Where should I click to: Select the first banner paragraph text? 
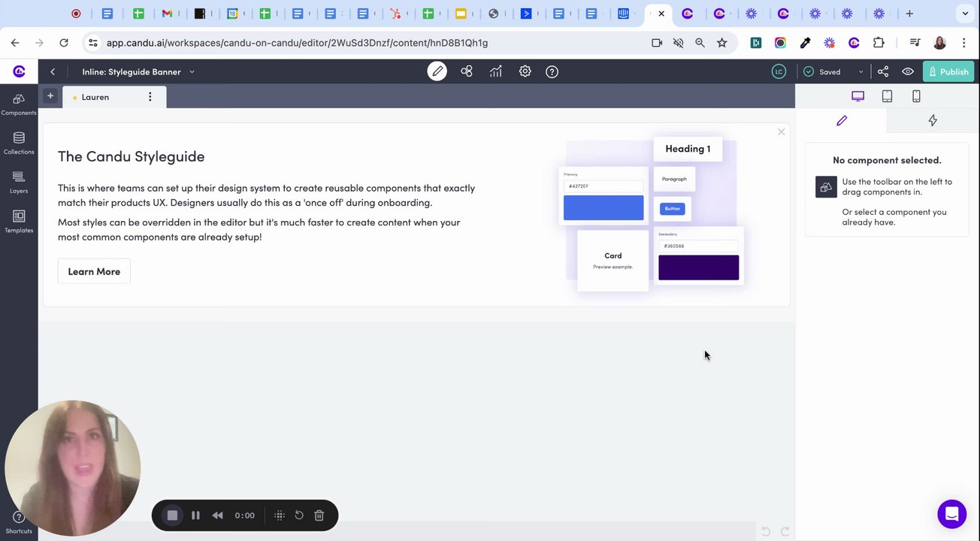267,195
